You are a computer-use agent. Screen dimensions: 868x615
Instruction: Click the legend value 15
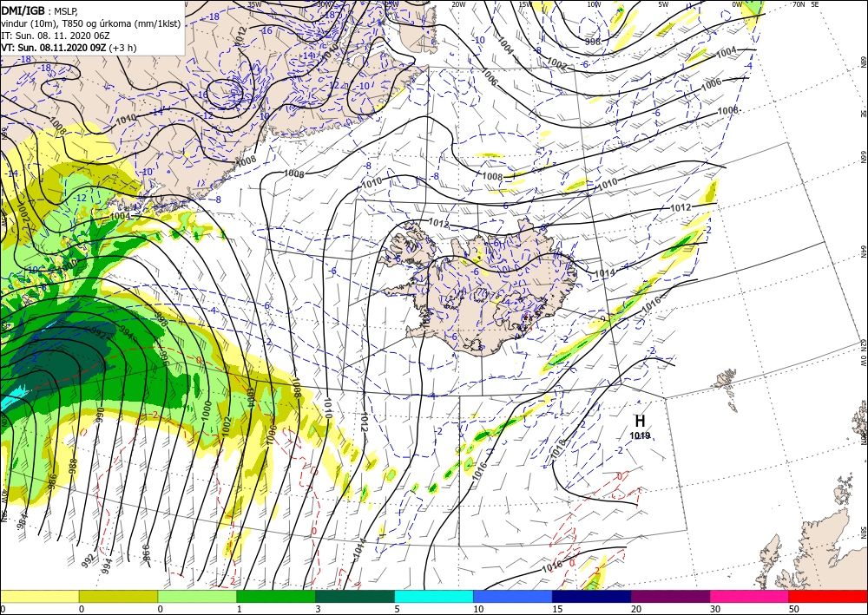click(557, 609)
